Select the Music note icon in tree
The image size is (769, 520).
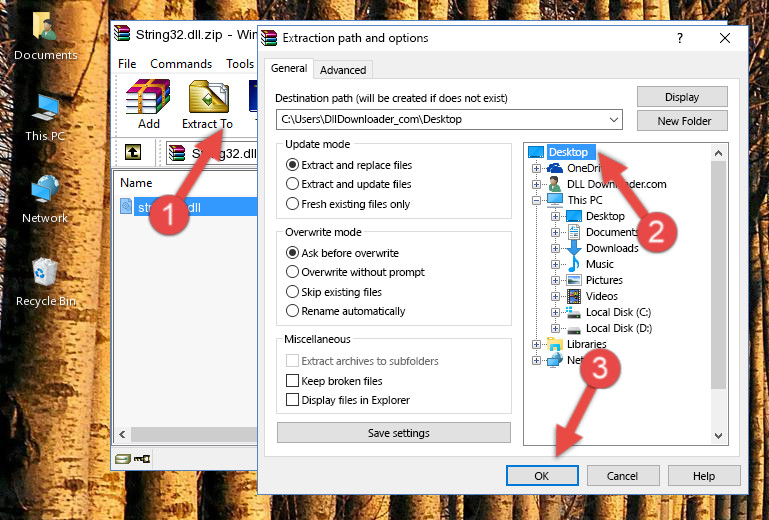pos(574,264)
